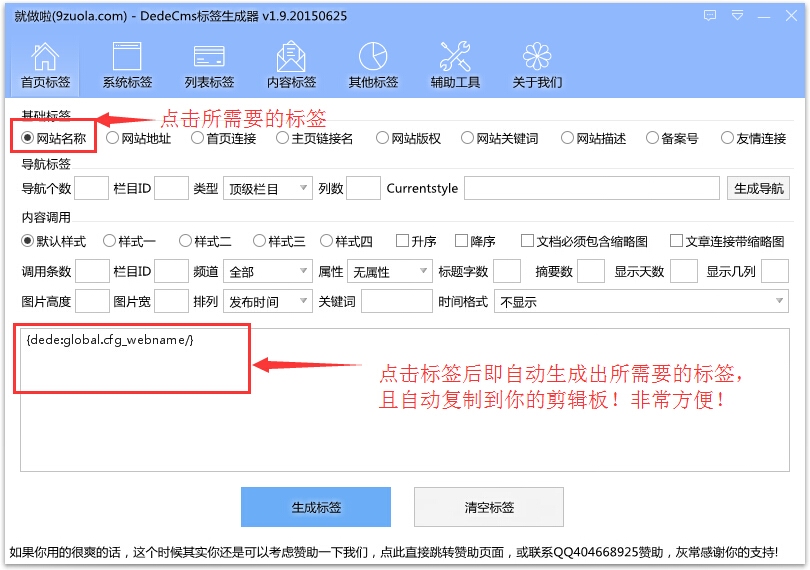Choose the 样式三 radio option
Image resolution: width=810 pixels, height=570 pixels.
click(279, 241)
